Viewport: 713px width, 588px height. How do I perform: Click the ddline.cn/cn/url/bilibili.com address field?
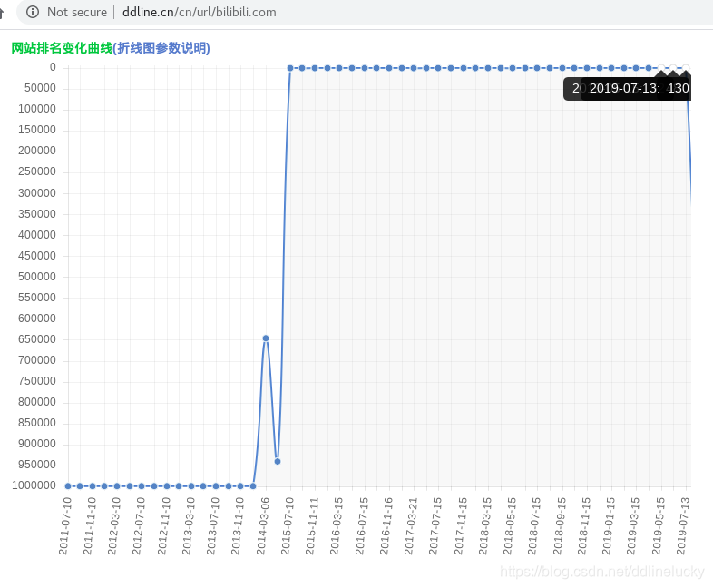pyautogui.click(x=200, y=12)
